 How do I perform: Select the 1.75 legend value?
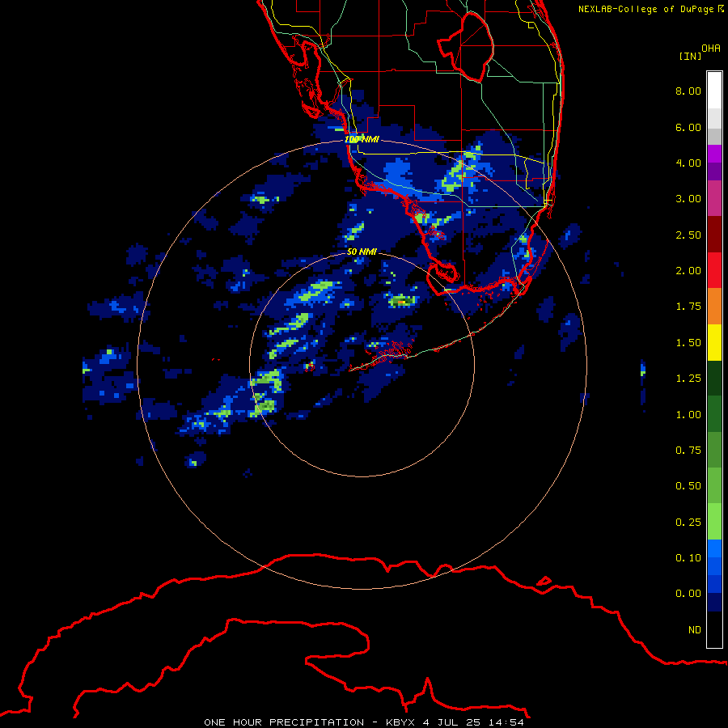coord(688,307)
